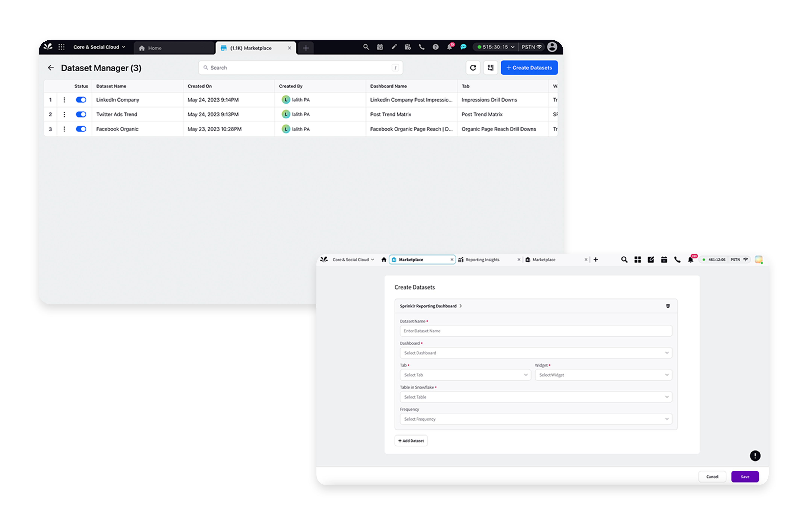Open three-dot menu for LinkedIn Company row

(x=64, y=100)
